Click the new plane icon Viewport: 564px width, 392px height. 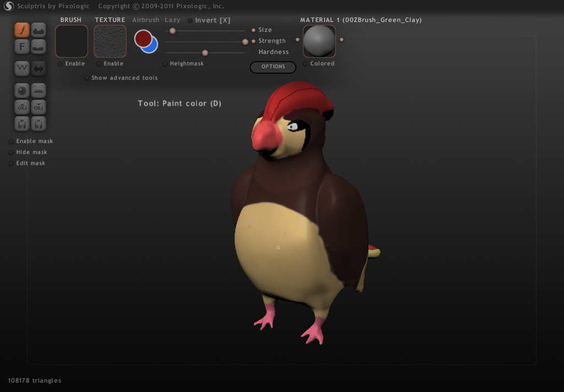[x=39, y=91]
